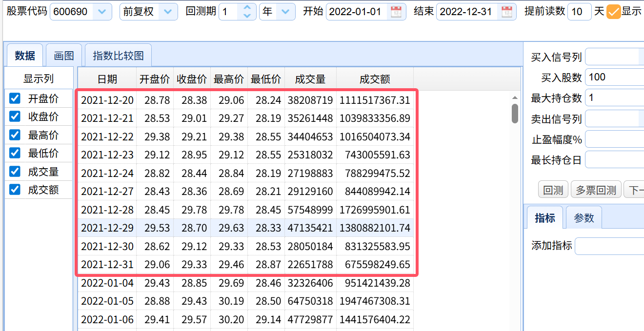644x331 pixels.
Task: Select the row dated 2021-12-27
Action: point(246,192)
